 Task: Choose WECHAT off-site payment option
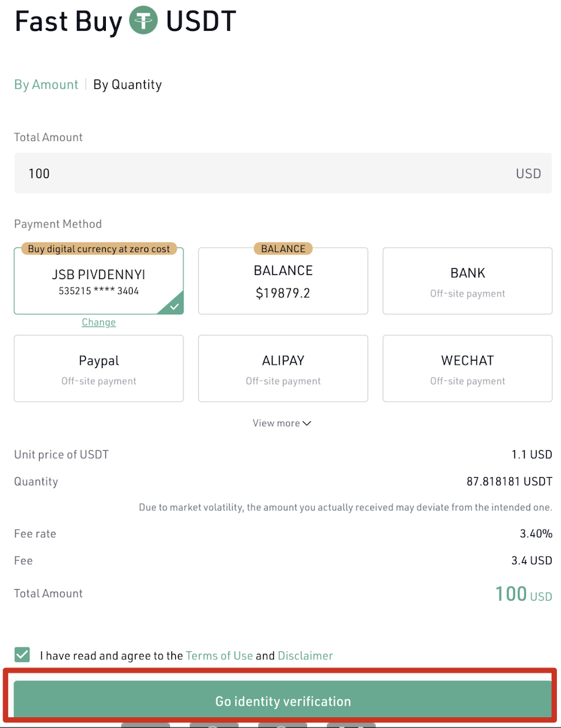pos(467,368)
